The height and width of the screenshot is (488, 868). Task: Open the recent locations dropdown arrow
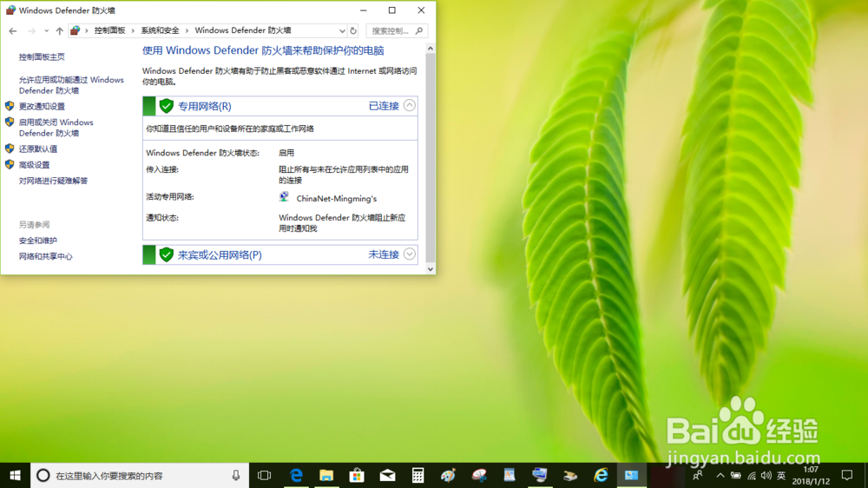(46, 31)
